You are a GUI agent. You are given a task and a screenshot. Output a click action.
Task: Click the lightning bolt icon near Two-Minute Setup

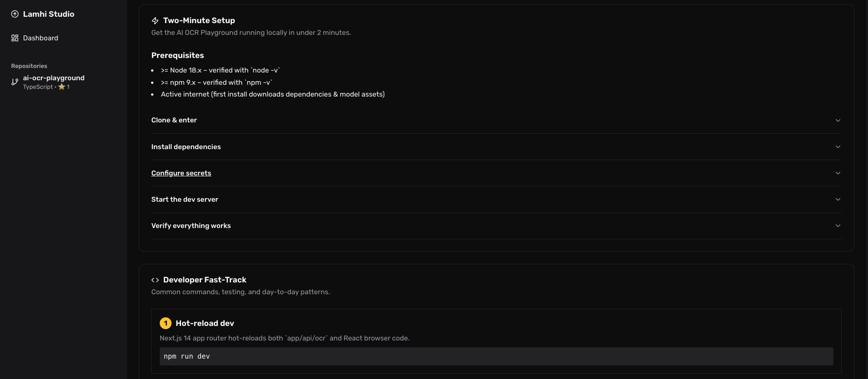(155, 20)
